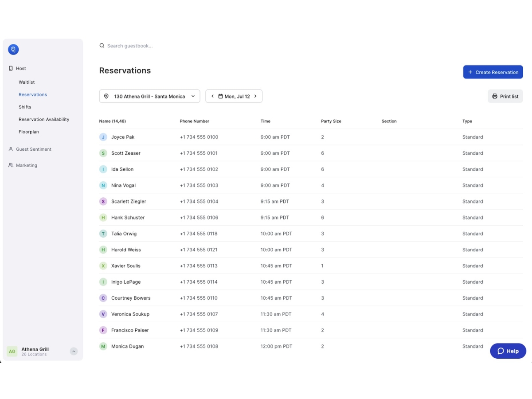Select Inigo LePage's reservation name

pyautogui.click(x=126, y=282)
